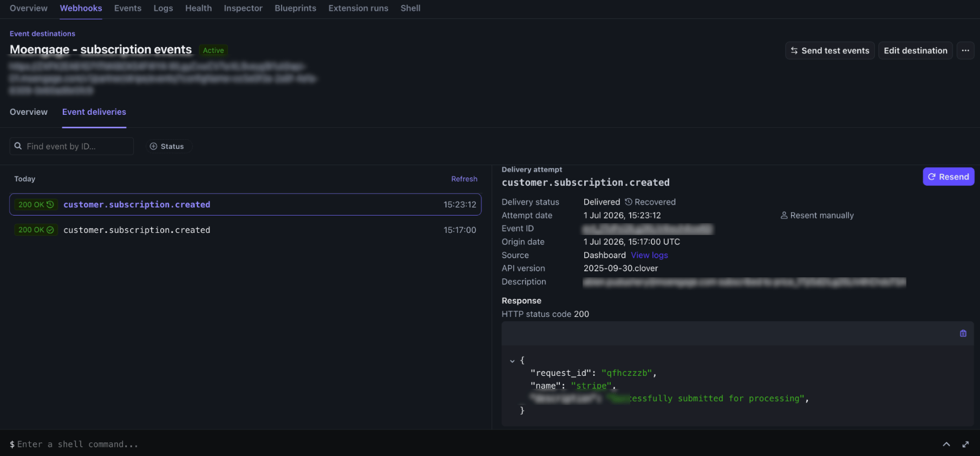Select the Webhooks tab
The image size is (980, 456).
click(81, 8)
